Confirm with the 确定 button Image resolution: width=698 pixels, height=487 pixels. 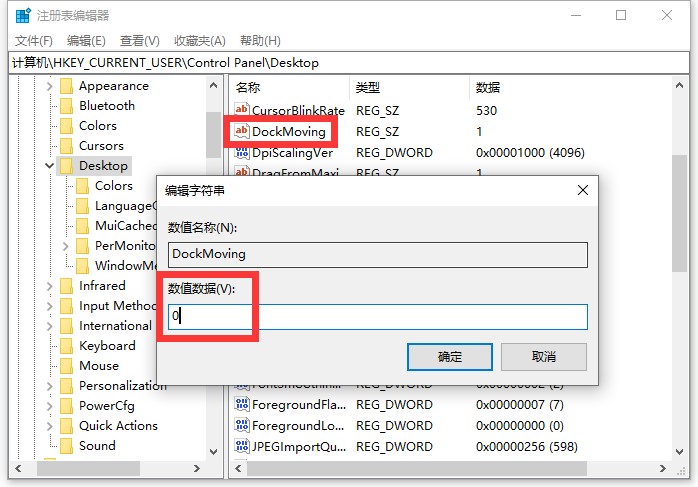pos(450,357)
